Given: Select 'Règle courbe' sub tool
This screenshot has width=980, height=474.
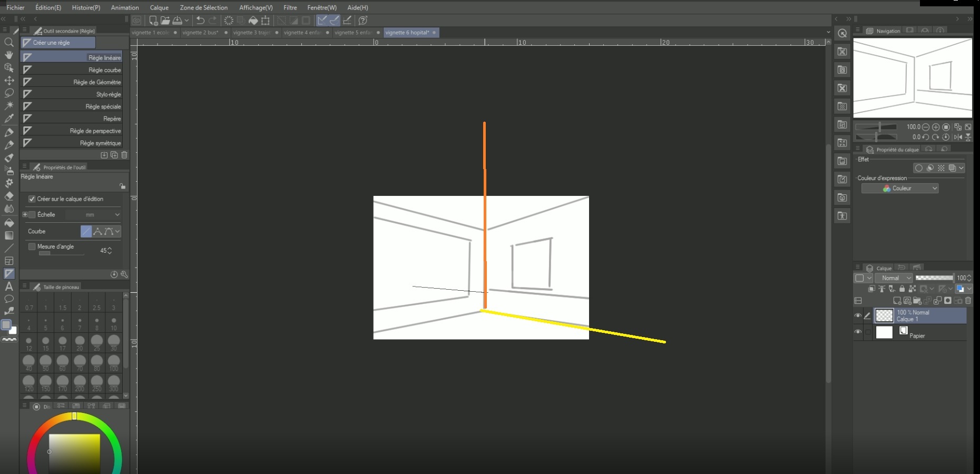Looking at the screenshot, I should (x=71, y=70).
